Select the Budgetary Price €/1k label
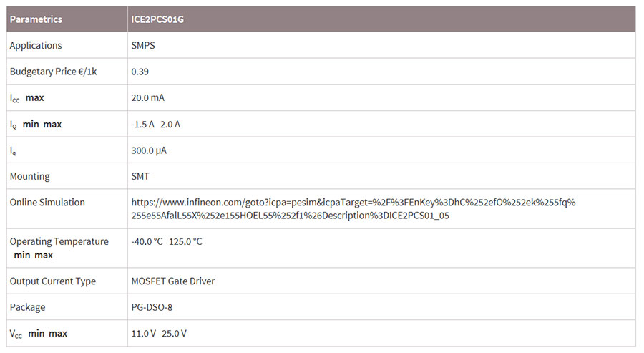The height and width of the screenshot is (353, 644). 54,72
